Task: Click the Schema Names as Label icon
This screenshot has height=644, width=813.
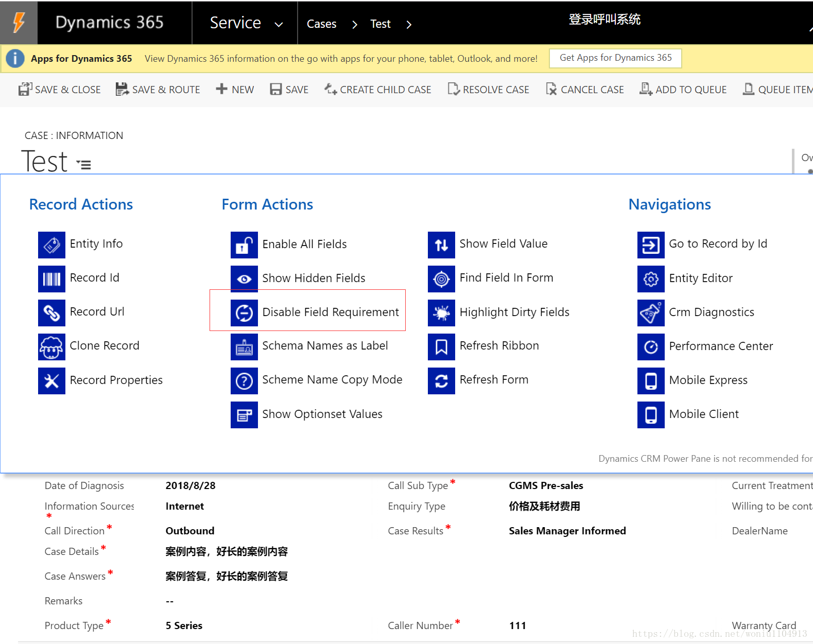Action: point(244,346)
